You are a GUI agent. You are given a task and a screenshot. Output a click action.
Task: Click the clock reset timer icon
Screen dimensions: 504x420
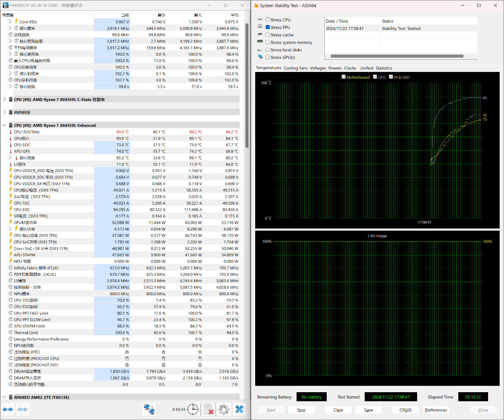pyautogui.click(x=193, y=409)
